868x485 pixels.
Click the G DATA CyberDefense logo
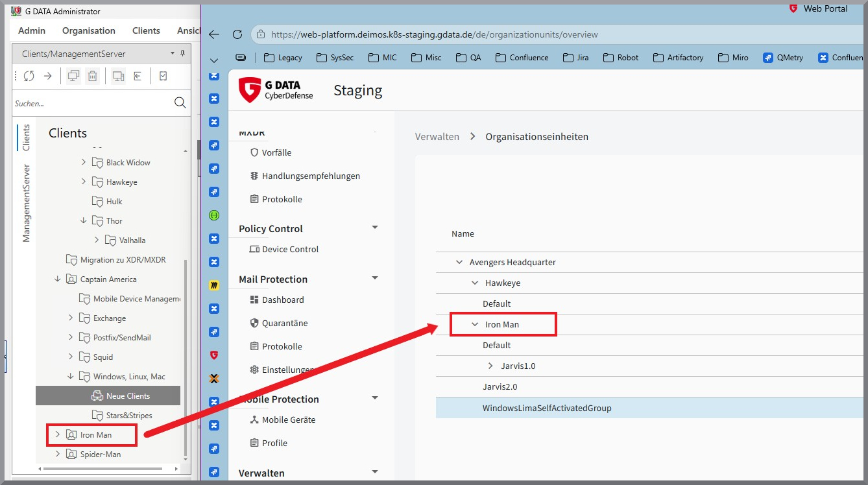click(x=276, y=90)
